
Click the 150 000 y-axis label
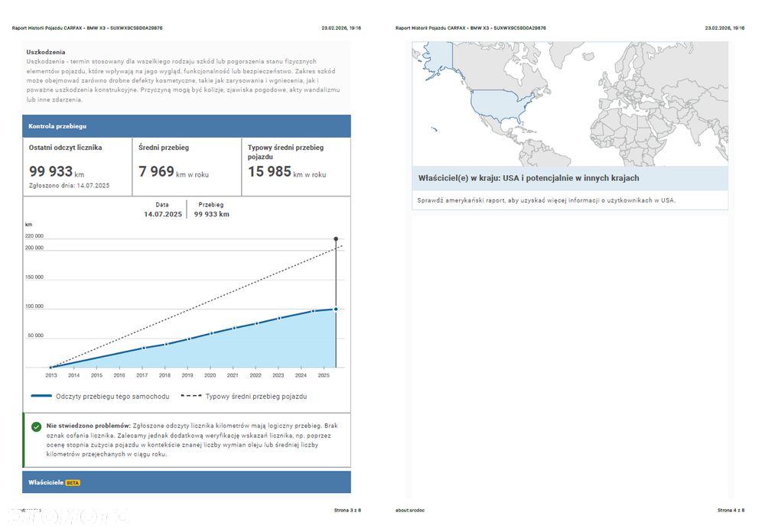click(x=34, y=277)
